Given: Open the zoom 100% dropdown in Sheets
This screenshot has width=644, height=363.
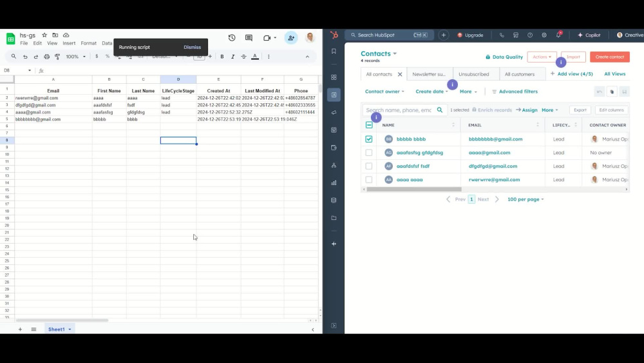Looking at the screenshot, I should [x=75, y=57].
